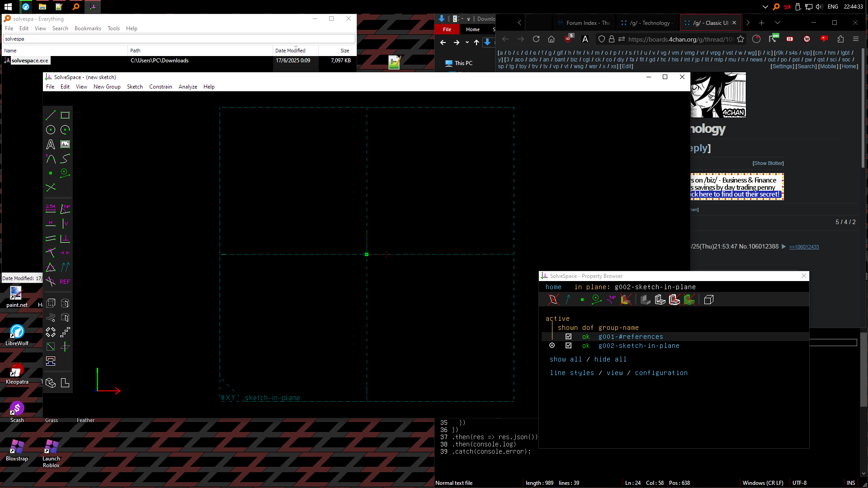This screenshot has height=488, width=868.
Task: Toggle shaded model visibility in Property Browser
Action: pyautogui.click(x=646, y=300)
